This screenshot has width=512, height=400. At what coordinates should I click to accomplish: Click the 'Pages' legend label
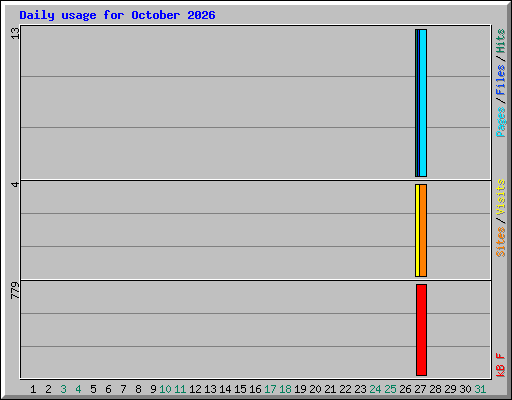click(x=500, y=122)
